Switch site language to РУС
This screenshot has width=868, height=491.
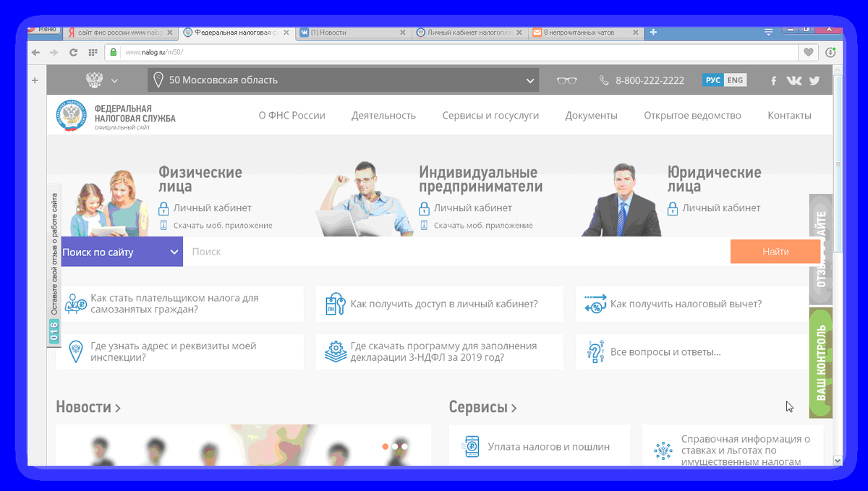(712, 80)
